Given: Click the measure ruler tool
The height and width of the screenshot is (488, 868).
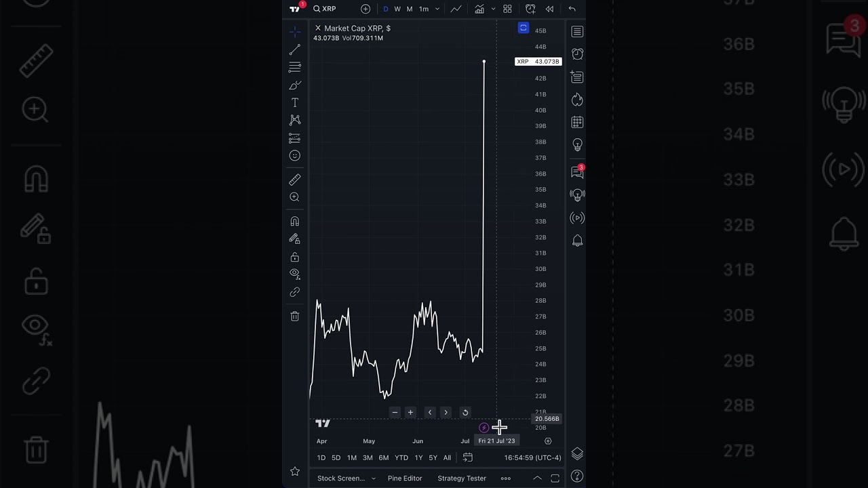Looking at the screenshot, I should point(295,180).
